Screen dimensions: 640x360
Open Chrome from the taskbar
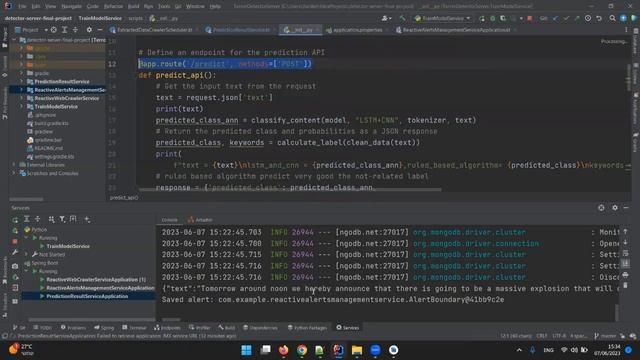pos(302,350)
